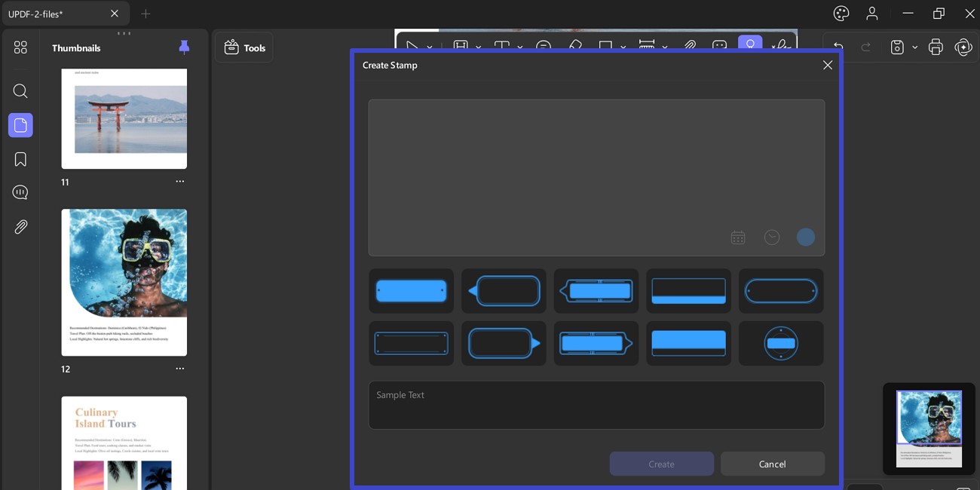Select the left-pointing filled banner stamp

click(596, 291)
